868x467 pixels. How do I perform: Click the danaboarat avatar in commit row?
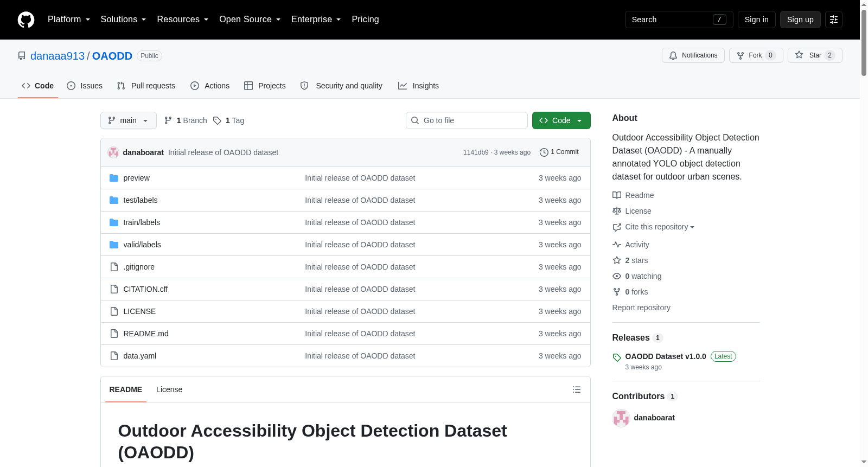(113, 152)
